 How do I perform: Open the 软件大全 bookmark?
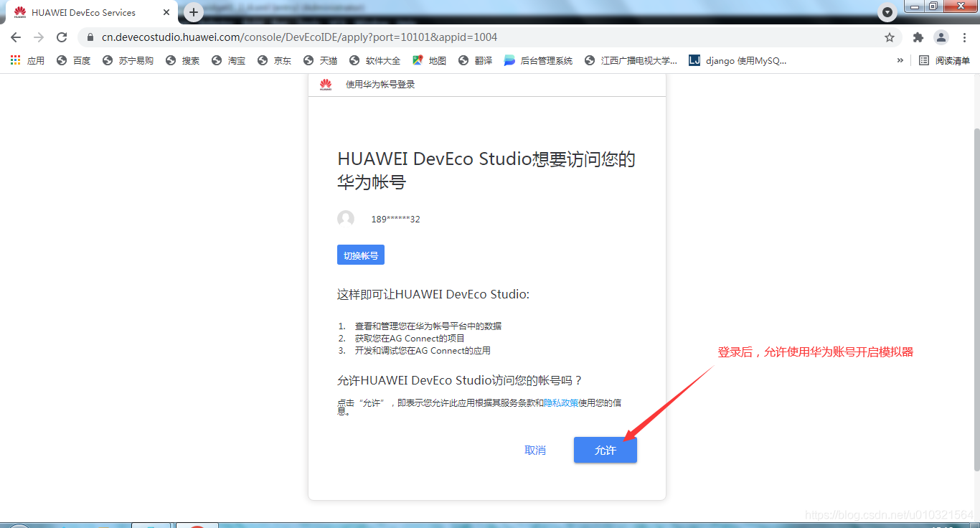(374, 60)
